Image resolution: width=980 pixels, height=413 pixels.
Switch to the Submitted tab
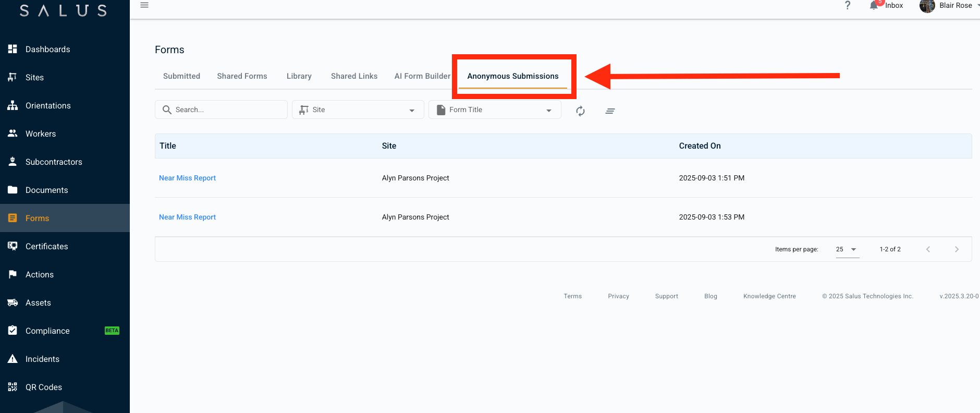181,76
